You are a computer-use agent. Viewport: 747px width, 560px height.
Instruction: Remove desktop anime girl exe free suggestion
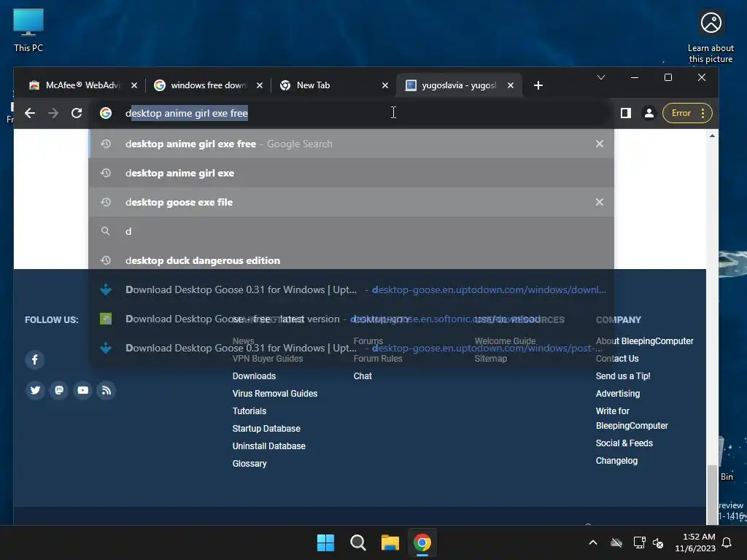coord(600,144)
